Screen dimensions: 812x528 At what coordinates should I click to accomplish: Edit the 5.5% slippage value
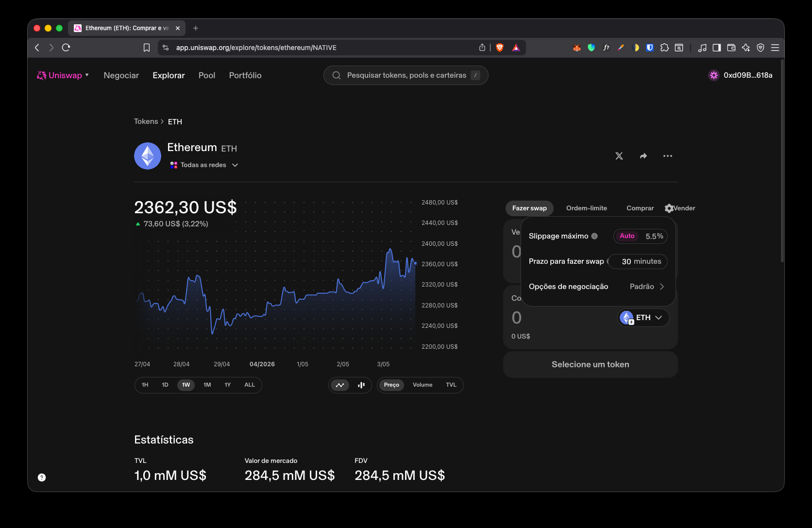coord(654,236)
